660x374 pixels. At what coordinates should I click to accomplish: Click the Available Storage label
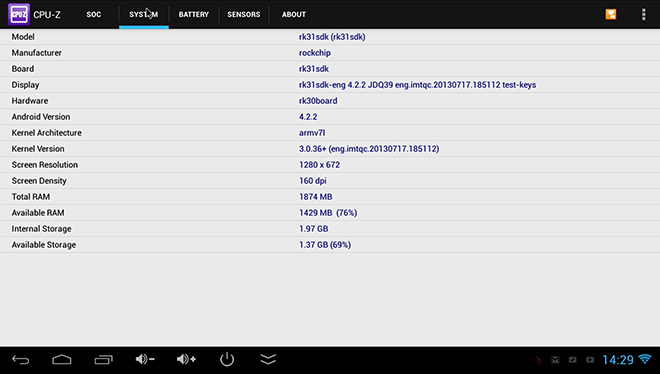click(44, 245)
